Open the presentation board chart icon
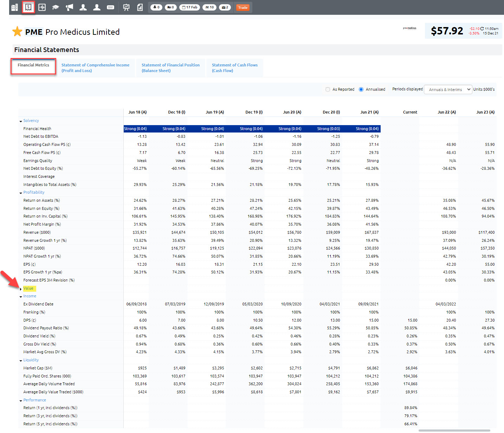 click(x=126, y=7)
